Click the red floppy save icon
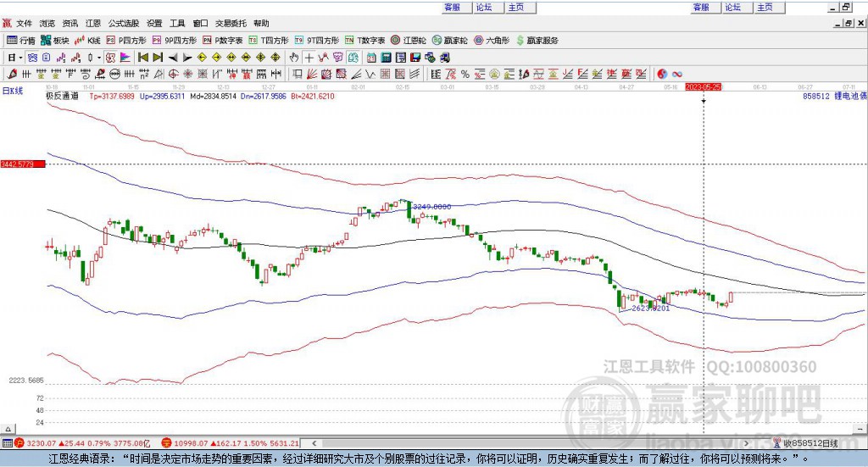This screenshot has width=868, height=467. (x=415, y=58)
